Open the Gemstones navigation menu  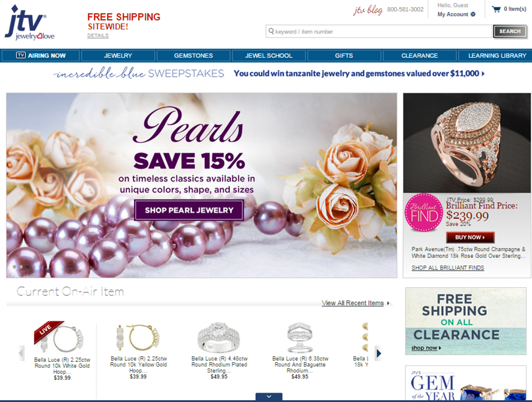pos(194,56)
